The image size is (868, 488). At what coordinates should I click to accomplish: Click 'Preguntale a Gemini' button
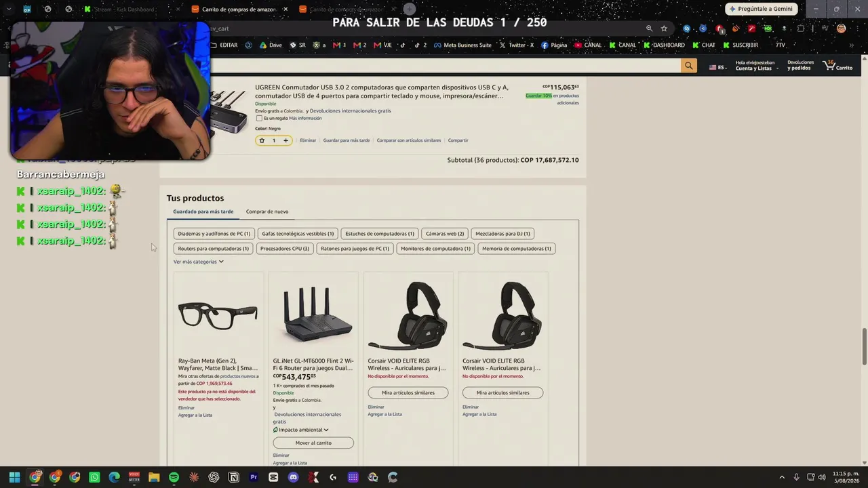(760, 9)
